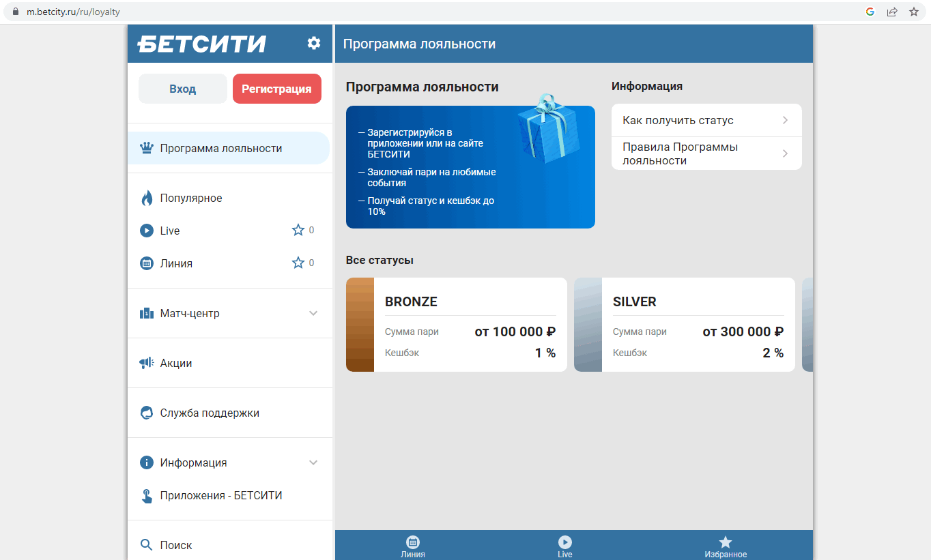This screenshot has width=931, height=560.
Task: Click the Избранное star icon in bottom bar
Action: click(725, 542)
